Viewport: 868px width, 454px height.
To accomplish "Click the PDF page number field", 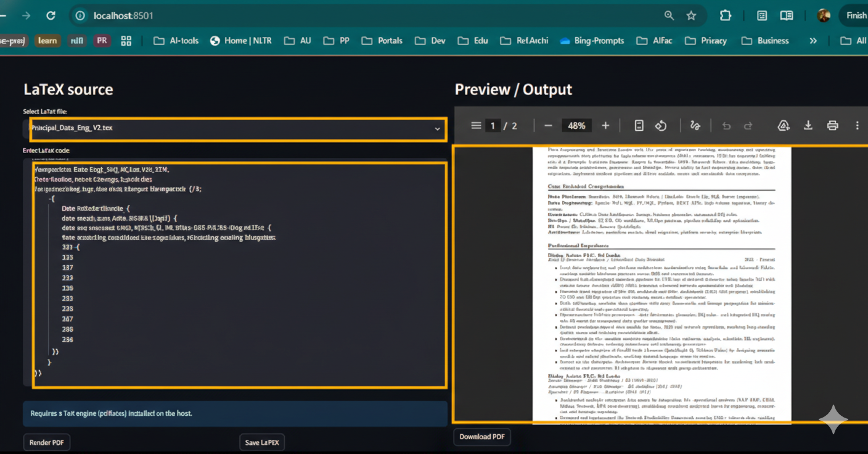I will 493,126.
